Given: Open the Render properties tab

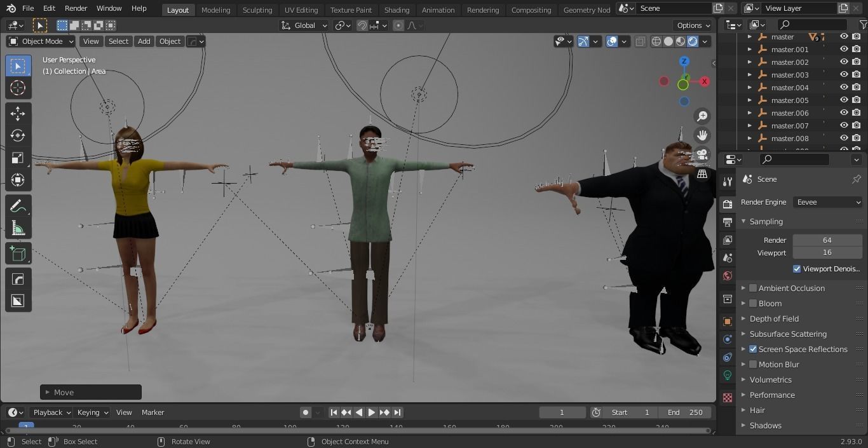Looking at the screenshot, I should [x=728, y=204].
